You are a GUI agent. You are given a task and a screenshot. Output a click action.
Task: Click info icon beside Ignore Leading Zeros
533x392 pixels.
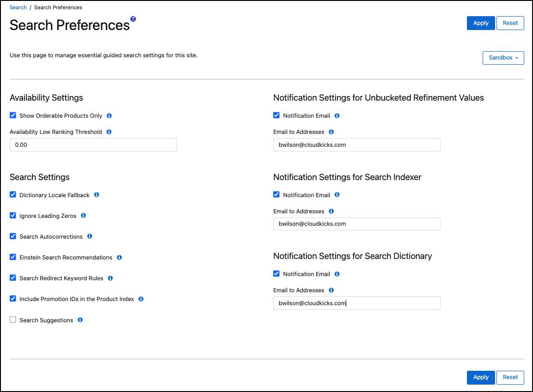(83, 216)
